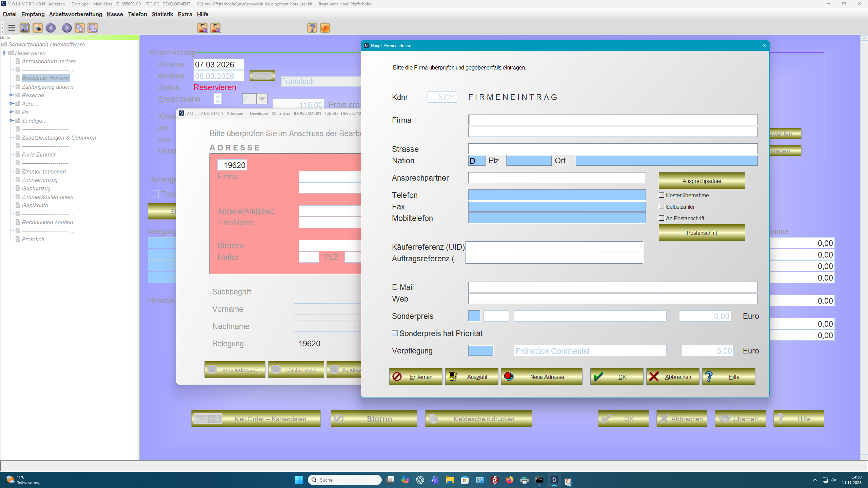Open the Erwachsene count dropdown arrow
This screenshot has width=868, height=488.
pos(262,99)
